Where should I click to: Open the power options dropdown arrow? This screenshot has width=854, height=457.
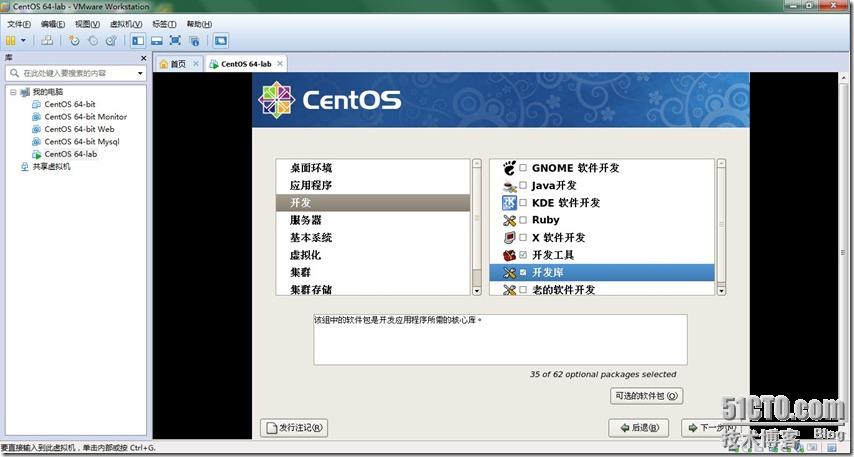coord(23,40)
